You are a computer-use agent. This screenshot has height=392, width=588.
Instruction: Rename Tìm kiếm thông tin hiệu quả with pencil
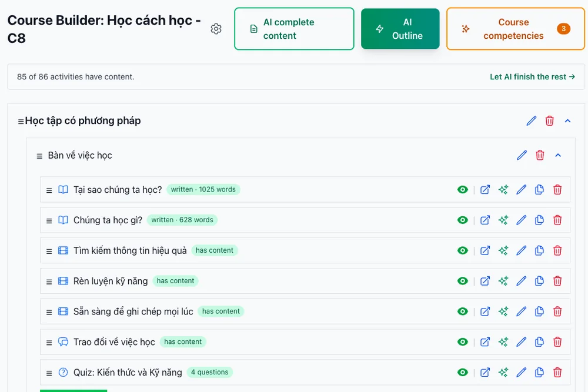click(x=521, y=250)
